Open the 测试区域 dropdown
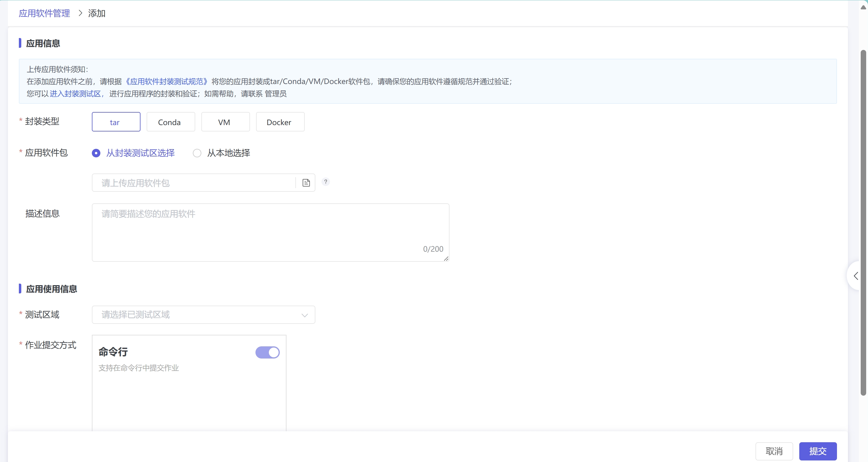868x462 pixels. pos(203,315)
